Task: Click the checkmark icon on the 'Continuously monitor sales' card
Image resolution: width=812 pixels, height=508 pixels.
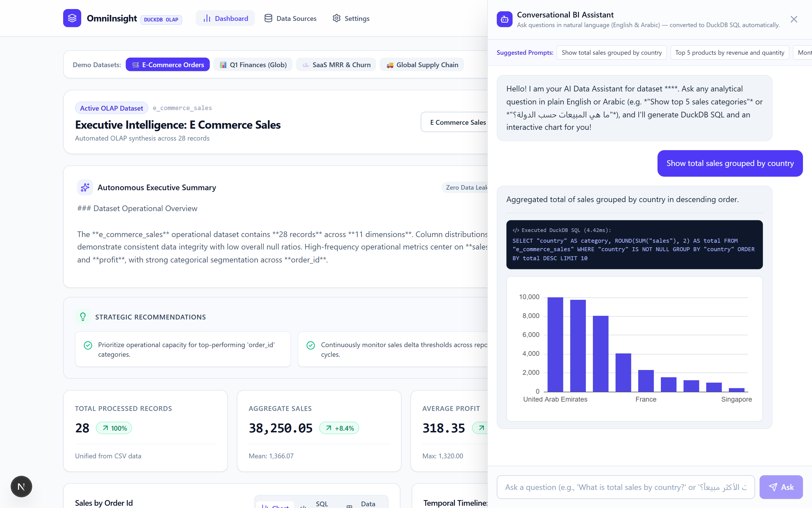Action: 311,345
